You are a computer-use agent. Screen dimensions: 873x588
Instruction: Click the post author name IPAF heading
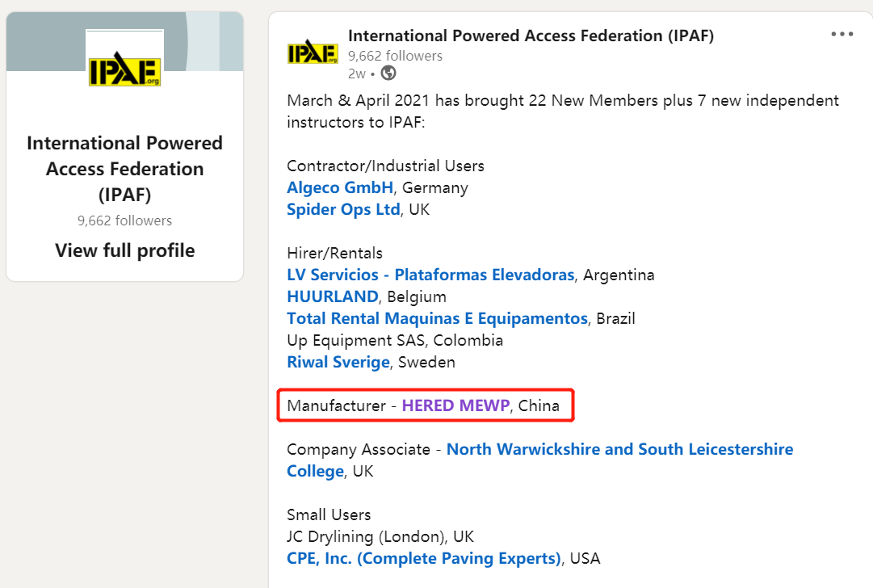tap(531, 36)
